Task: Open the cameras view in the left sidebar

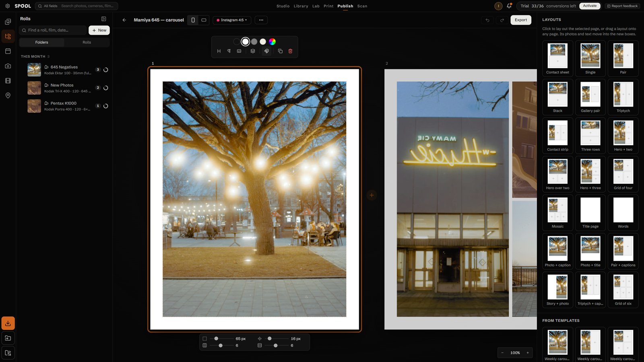Action: pos(8,66)
